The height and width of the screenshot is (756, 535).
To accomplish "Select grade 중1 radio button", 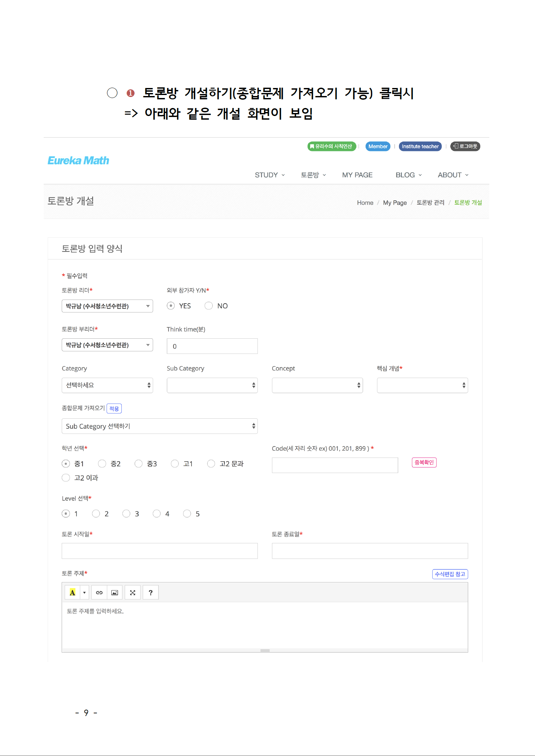I will click(x=66, y=464).
